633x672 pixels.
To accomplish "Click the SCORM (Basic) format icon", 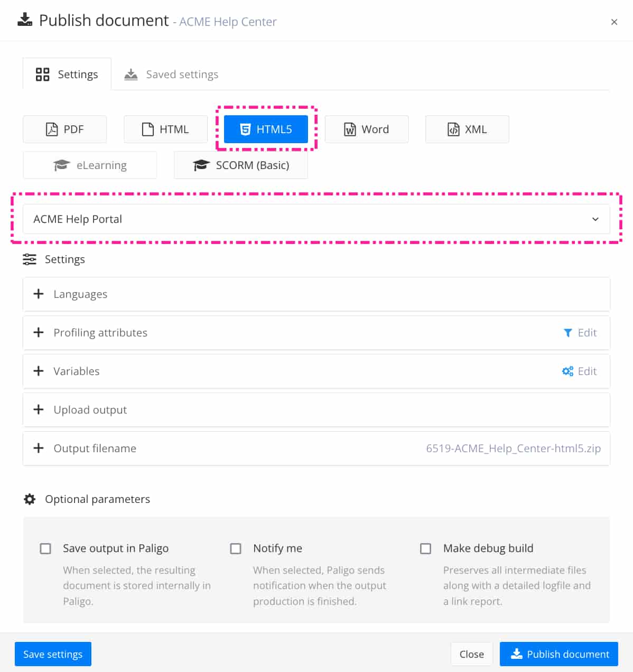I will click(201, 165).
